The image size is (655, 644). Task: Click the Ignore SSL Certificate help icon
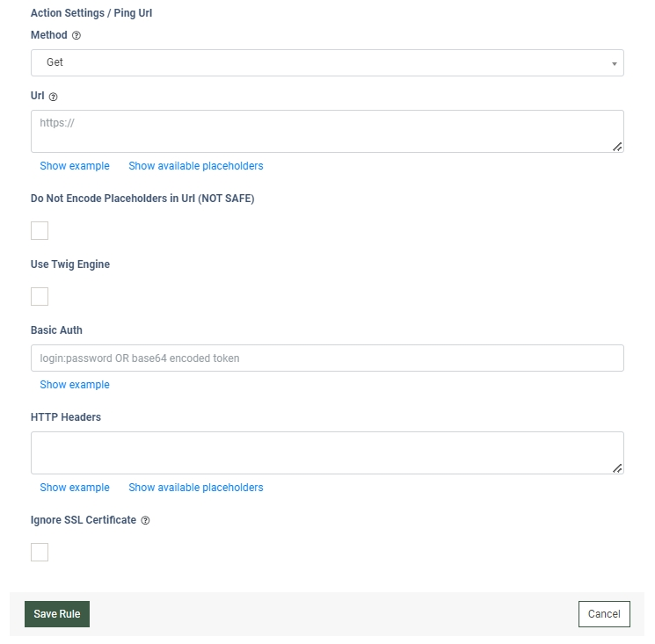[146, 520]
